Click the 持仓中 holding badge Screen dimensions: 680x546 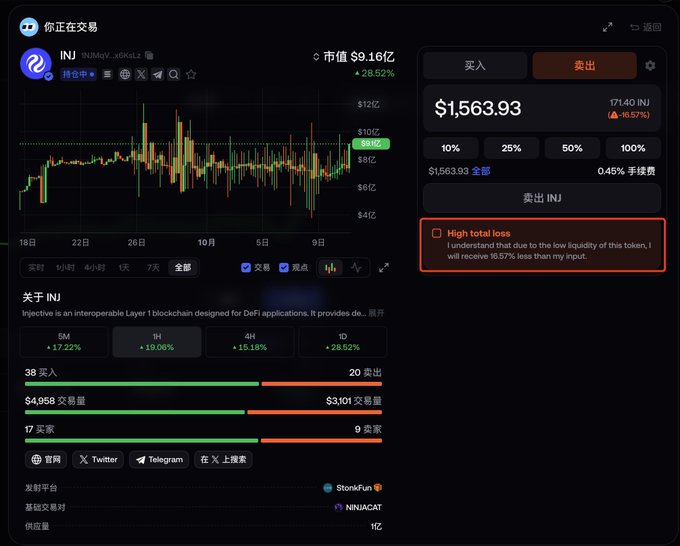78,75
